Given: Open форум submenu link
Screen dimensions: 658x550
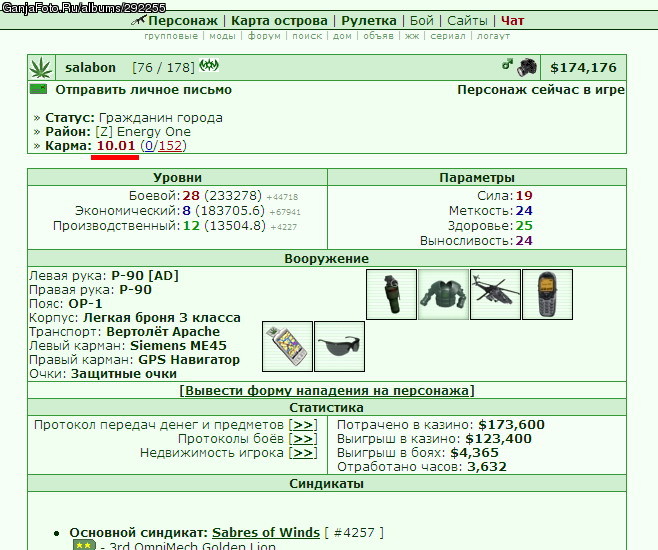Looking at the screenshot, I should [x=264, y=36].
